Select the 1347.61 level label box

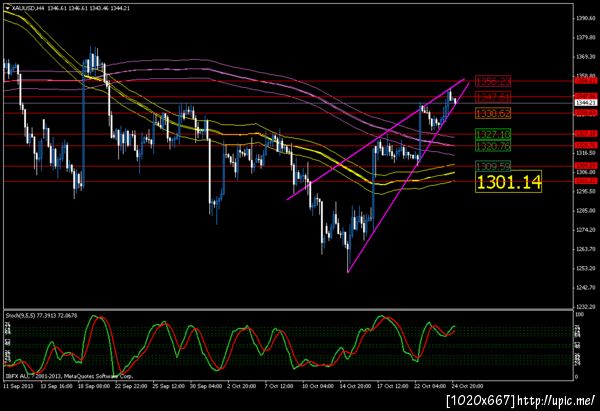[x=493, y=97]
